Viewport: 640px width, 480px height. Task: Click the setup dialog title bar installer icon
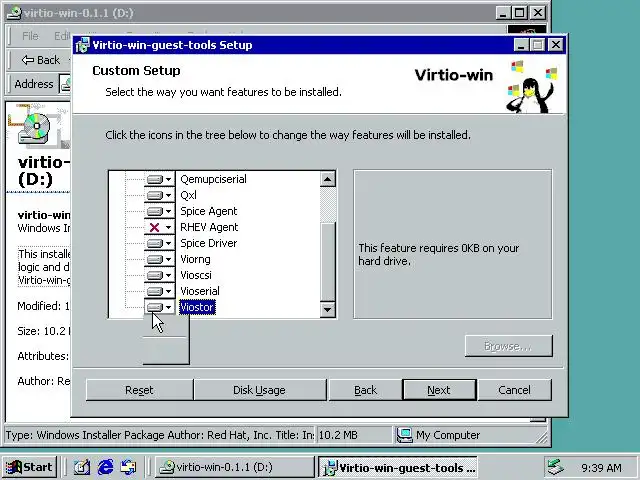pyautogui.click(x=82, y=45)
